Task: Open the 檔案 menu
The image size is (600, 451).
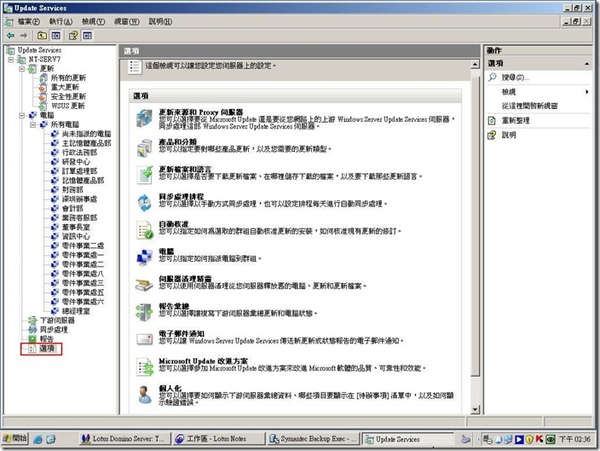Action: click(x=29, y=22)
